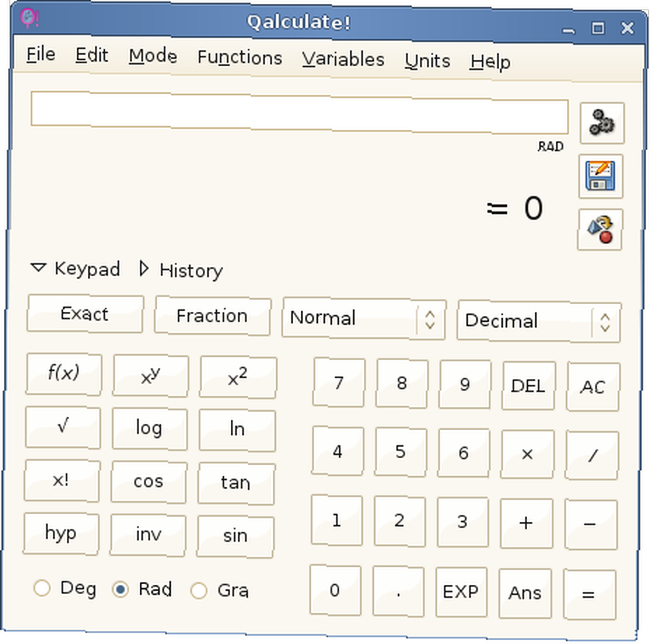This screenshot has height=644, width=650.
Task: Click the x to the power y button
Action: pyautogui.click(x=151, y=376)
